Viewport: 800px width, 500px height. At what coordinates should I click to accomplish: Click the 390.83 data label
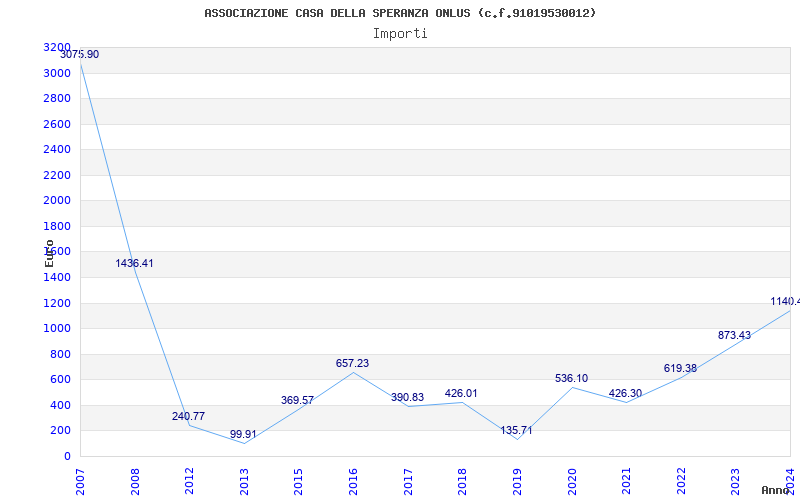coord(407,397)
